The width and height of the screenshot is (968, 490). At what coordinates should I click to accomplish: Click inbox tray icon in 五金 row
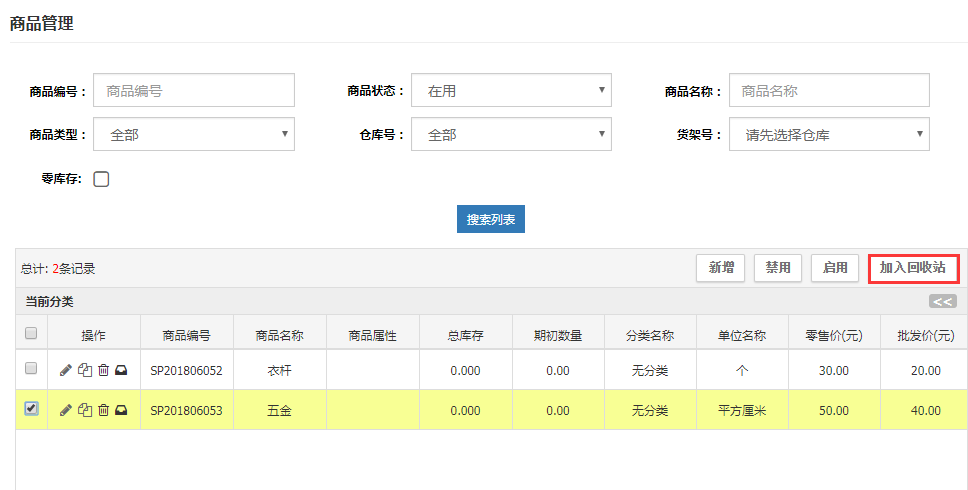pos(121,410)
